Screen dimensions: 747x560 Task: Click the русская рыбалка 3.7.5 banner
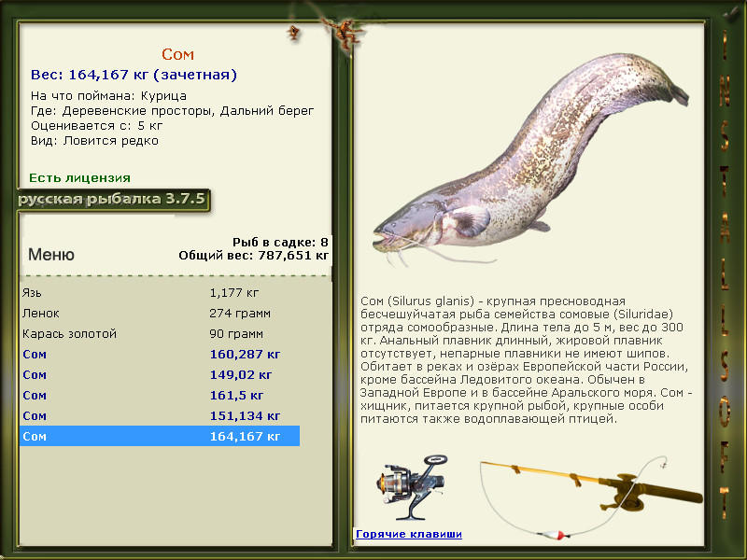click(x=113, y=199)
